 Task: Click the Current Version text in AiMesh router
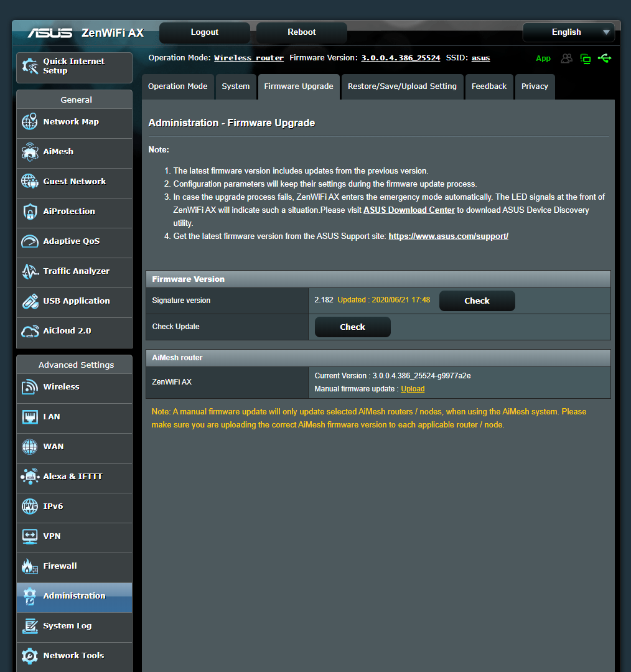click(x=393, y=376)
